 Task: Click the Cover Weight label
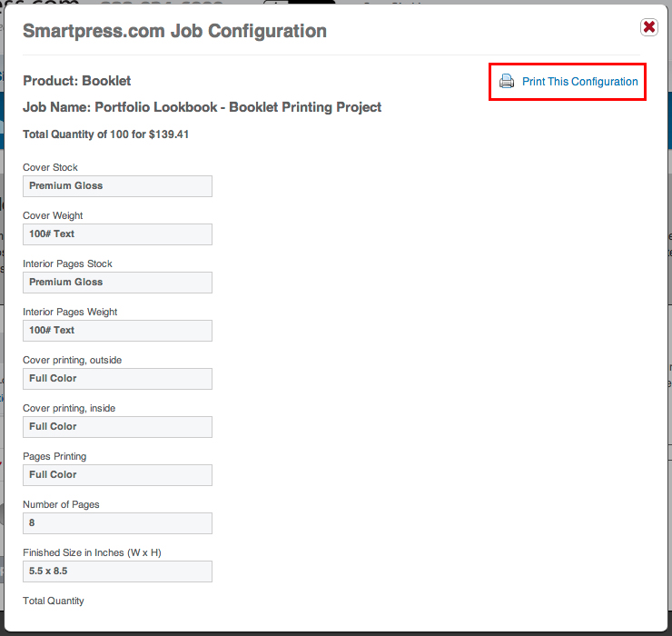53,215
